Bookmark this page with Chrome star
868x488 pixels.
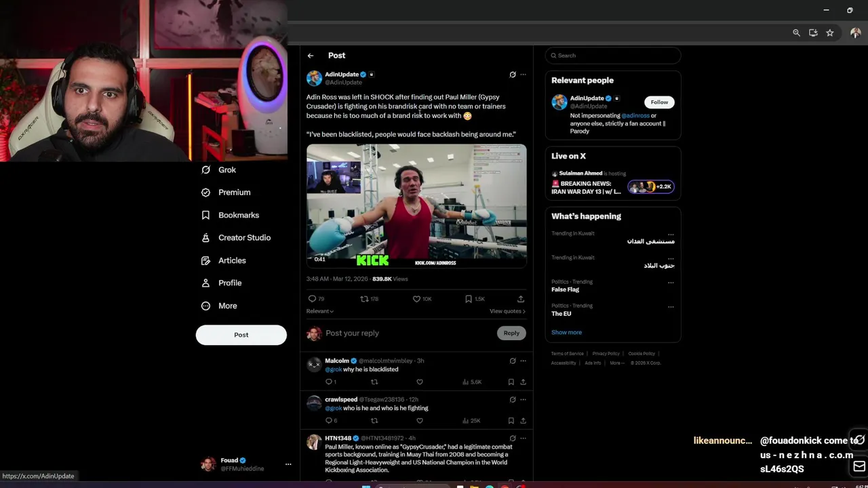tap(829, 33)
